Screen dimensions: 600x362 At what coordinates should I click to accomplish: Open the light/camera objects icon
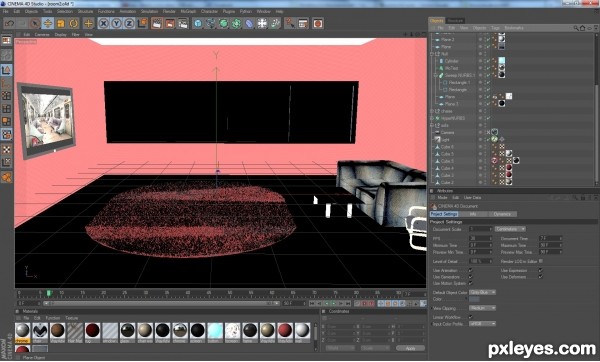click(275, 24)
